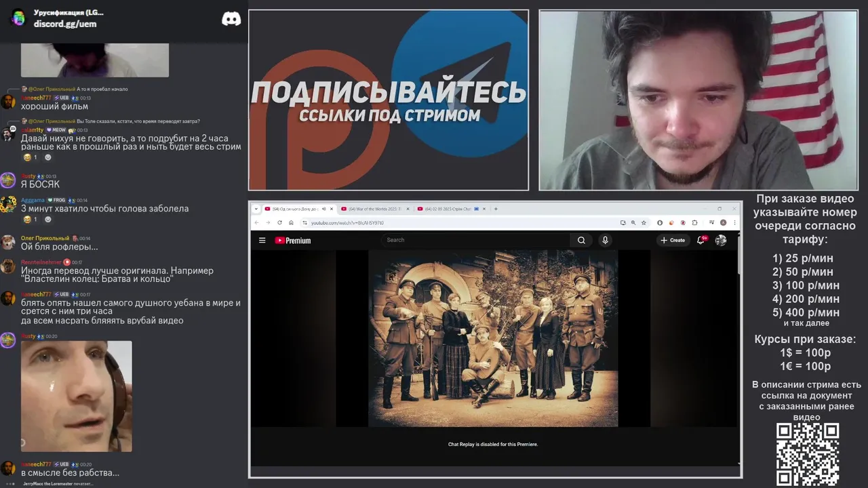Click message 'в смысле без рабства...'
The image size is (868, 488).
click(70, 472)
